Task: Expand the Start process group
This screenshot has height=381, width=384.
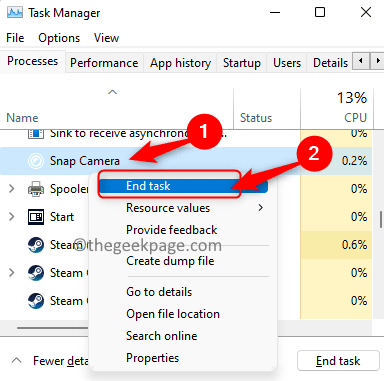Action: 12,217
